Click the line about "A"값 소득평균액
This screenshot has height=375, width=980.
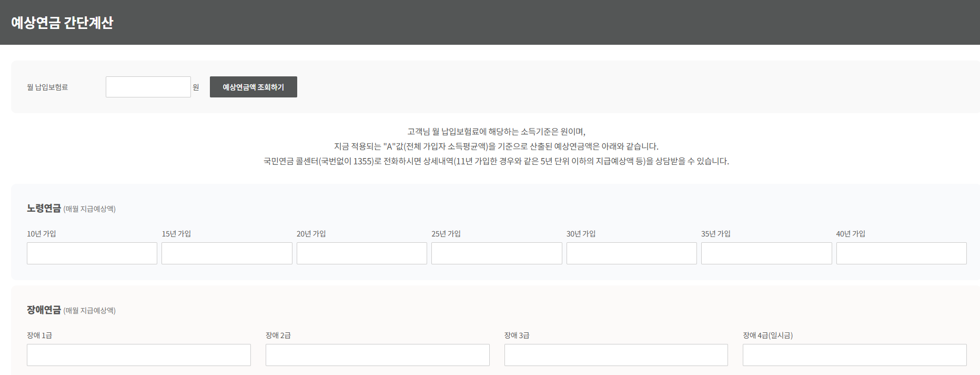pos(496,146)
